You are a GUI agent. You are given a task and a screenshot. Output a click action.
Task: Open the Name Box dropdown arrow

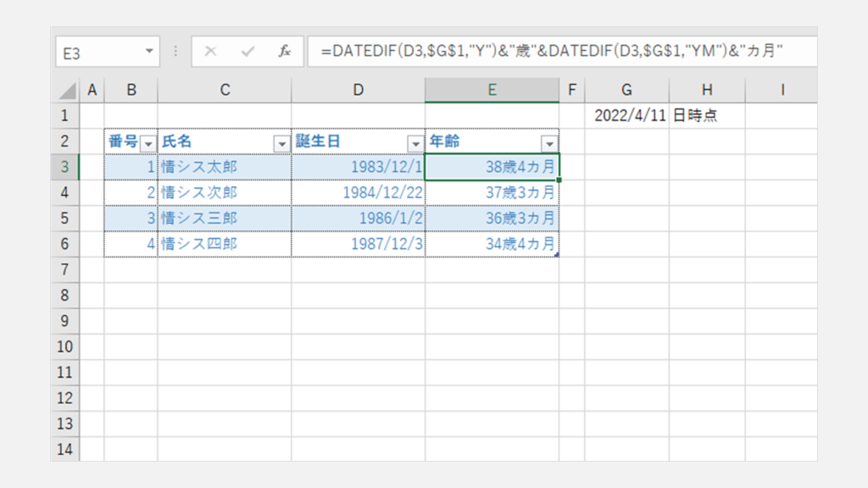pos(149,52)
